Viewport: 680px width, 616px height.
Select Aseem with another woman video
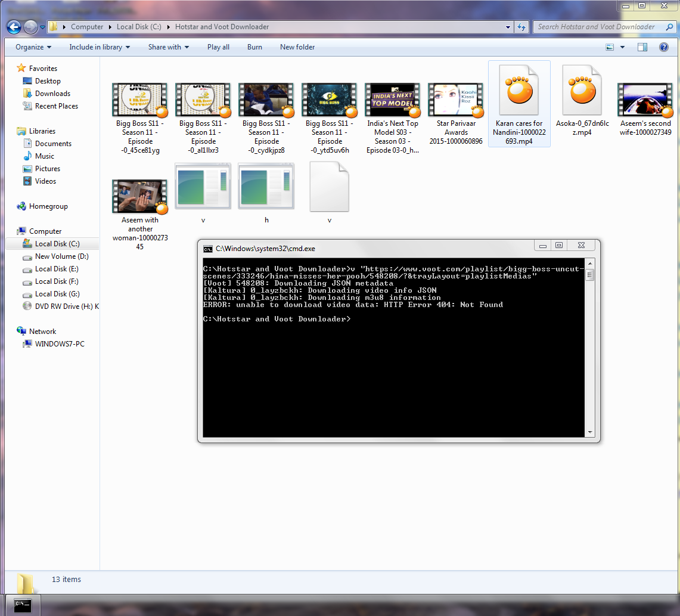140,215
